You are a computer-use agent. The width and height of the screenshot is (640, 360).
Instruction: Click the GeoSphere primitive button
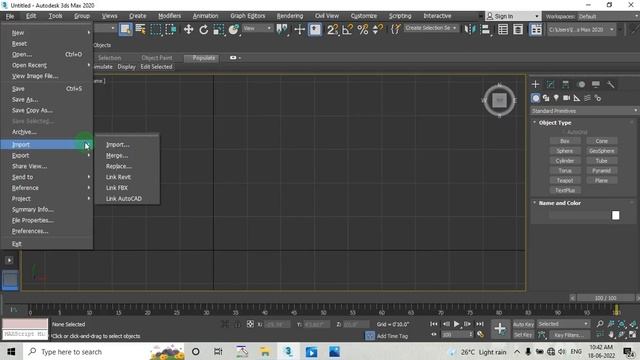click(x=602, y=151)
